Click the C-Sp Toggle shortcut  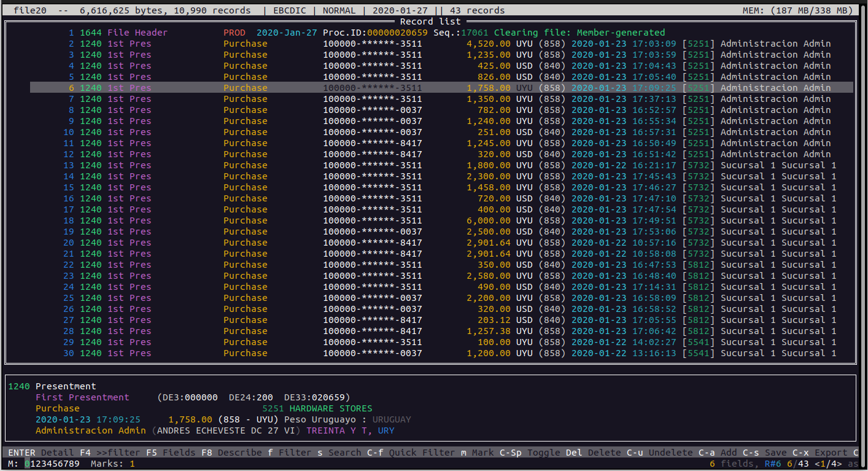[532, 453]
